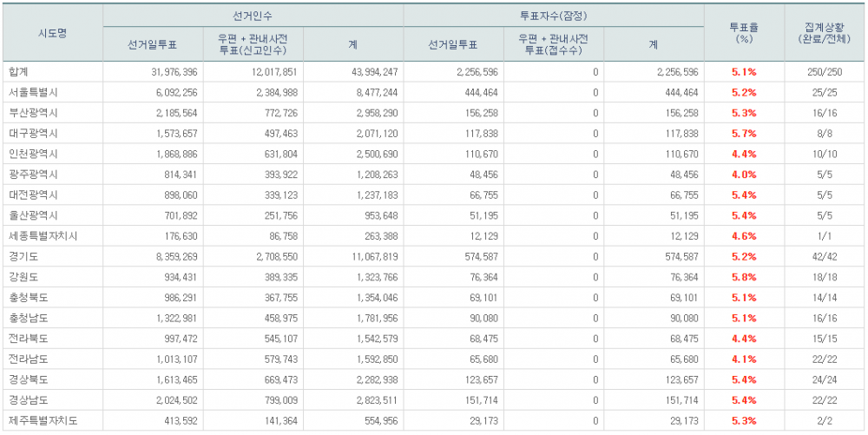Click the 전라남도 tally status 22/22
The image size is (868, 435).
824,359
